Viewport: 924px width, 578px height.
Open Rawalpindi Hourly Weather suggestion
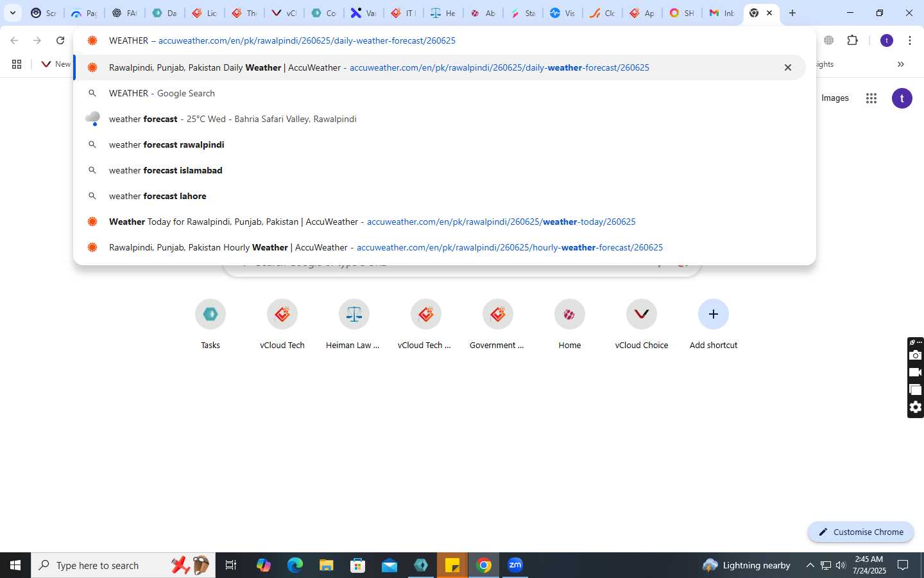click(x=440, y=247)
